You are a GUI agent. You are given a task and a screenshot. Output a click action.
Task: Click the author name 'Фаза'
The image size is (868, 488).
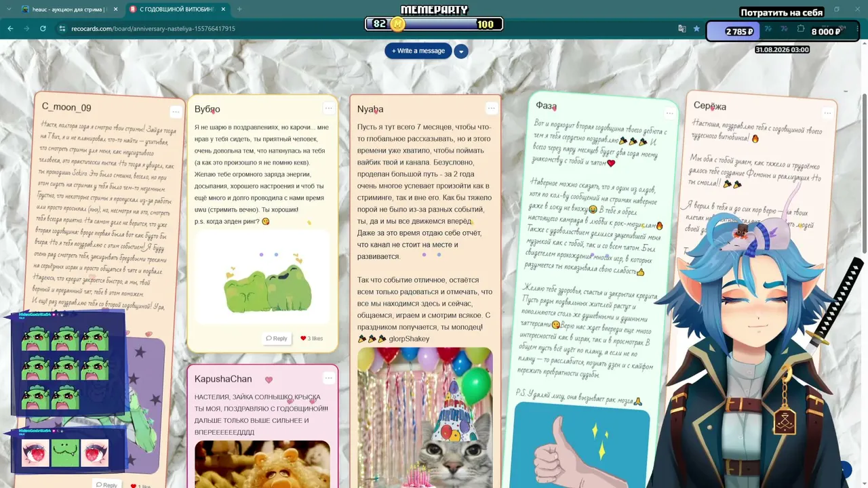[546, 106]
